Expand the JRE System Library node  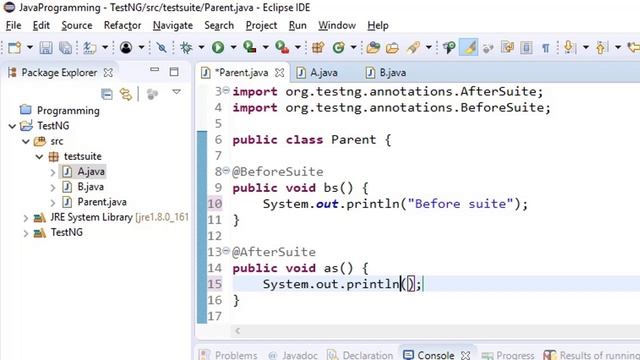click(x=25, y=218)
